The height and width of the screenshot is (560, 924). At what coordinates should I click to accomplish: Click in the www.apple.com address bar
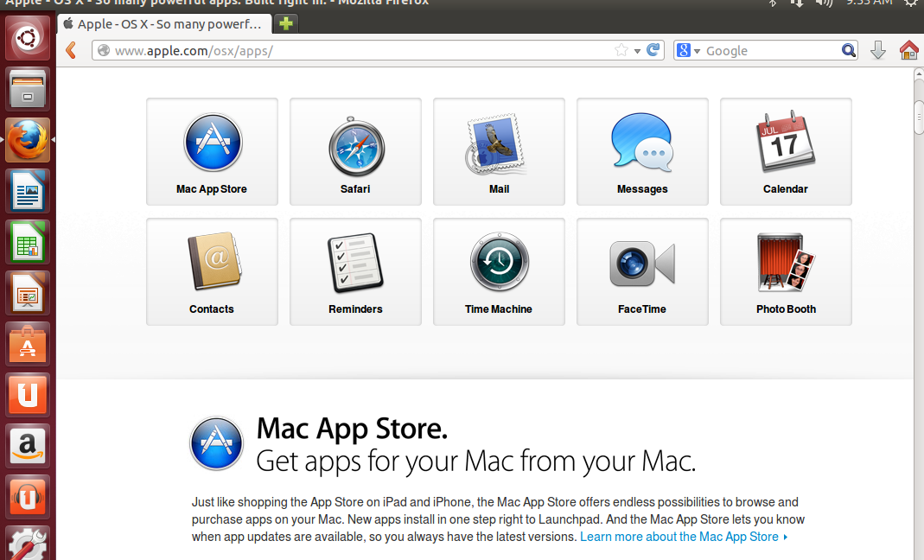pos(346,51)
